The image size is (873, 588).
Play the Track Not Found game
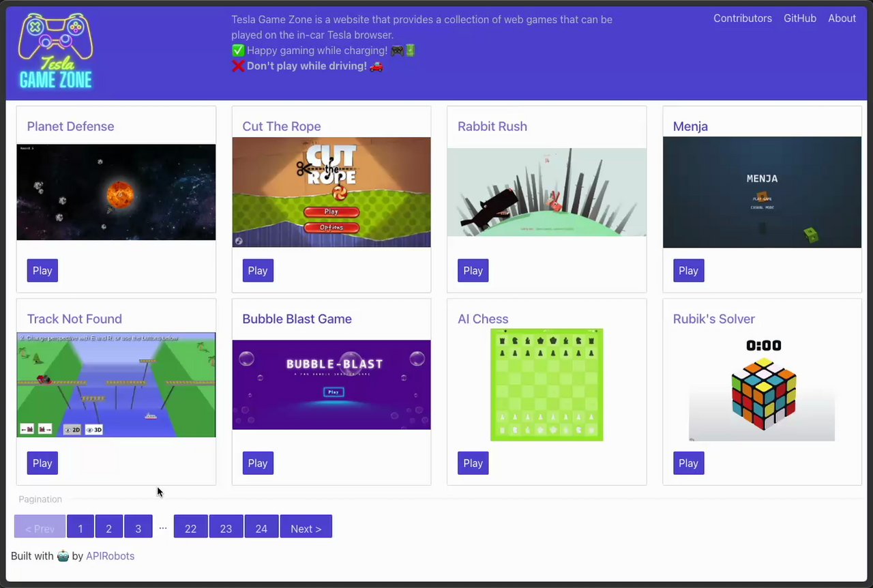pos(42,463)
